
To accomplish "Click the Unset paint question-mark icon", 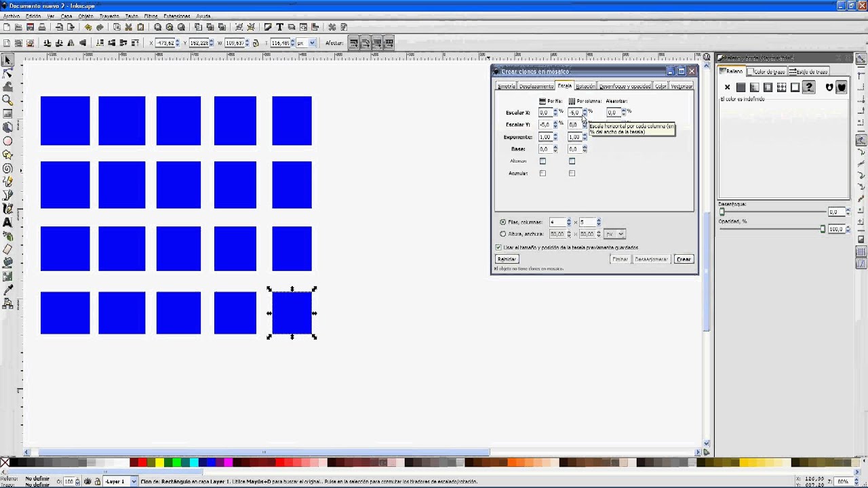I will click(808, 87).
